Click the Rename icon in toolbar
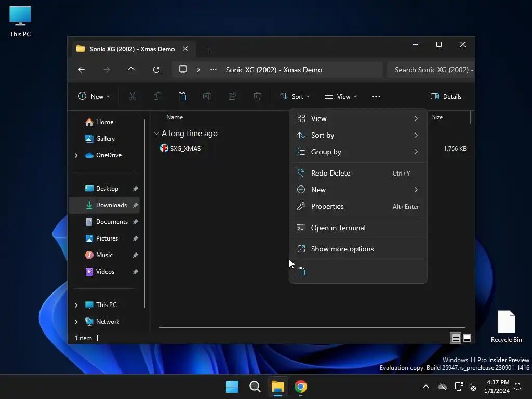This screenshot has width=532, height=399. (x=207, y=96)
